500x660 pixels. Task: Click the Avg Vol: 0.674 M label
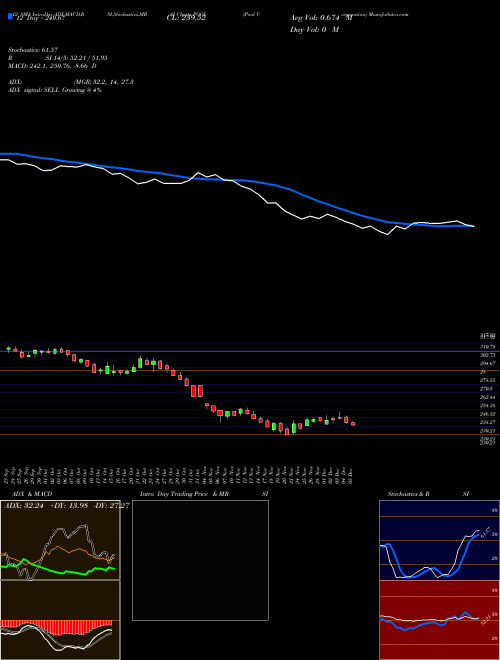pos(321,18)
